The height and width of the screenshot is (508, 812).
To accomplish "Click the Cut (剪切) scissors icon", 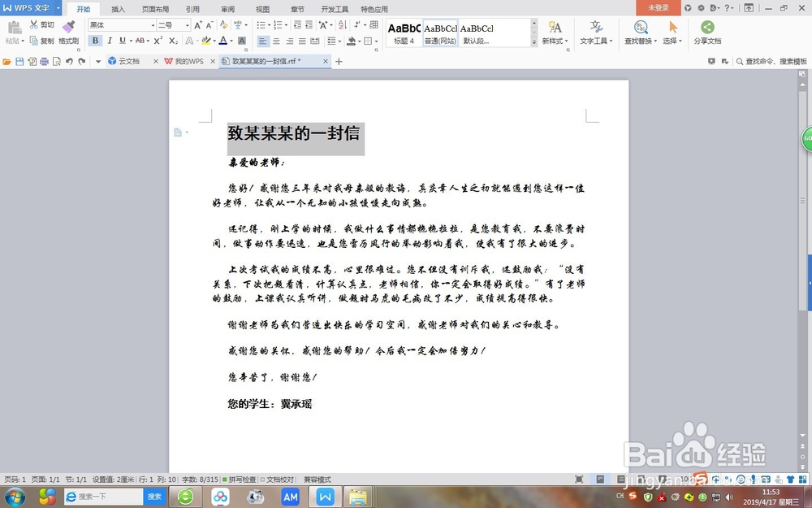I will pyautogui.click(x=33, y=24).
